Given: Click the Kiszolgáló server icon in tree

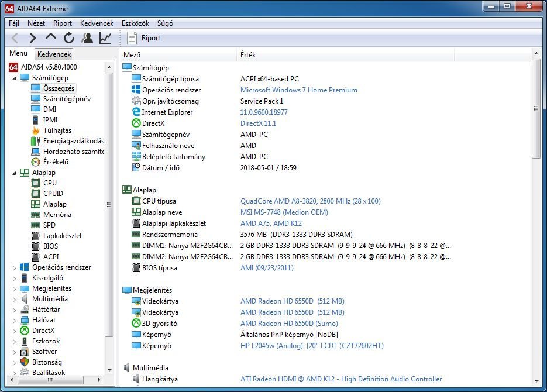Looking at the screenshot, I should [25, 278].
